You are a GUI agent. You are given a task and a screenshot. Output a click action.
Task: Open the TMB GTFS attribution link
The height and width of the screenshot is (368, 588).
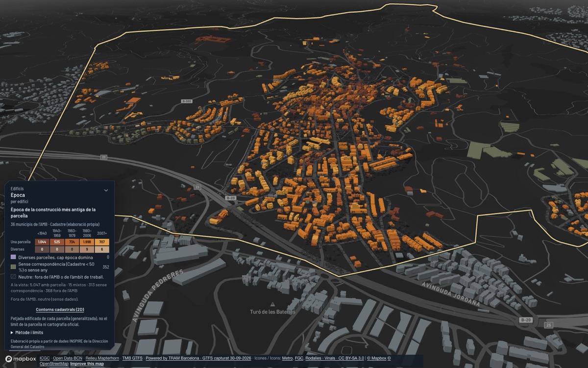(132, 358)
